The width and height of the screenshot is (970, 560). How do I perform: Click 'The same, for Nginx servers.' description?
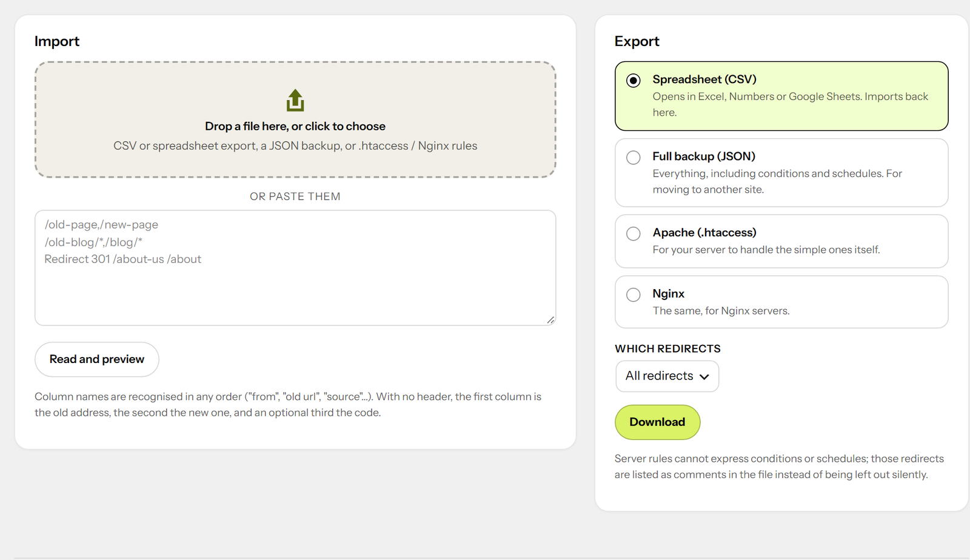721,311
